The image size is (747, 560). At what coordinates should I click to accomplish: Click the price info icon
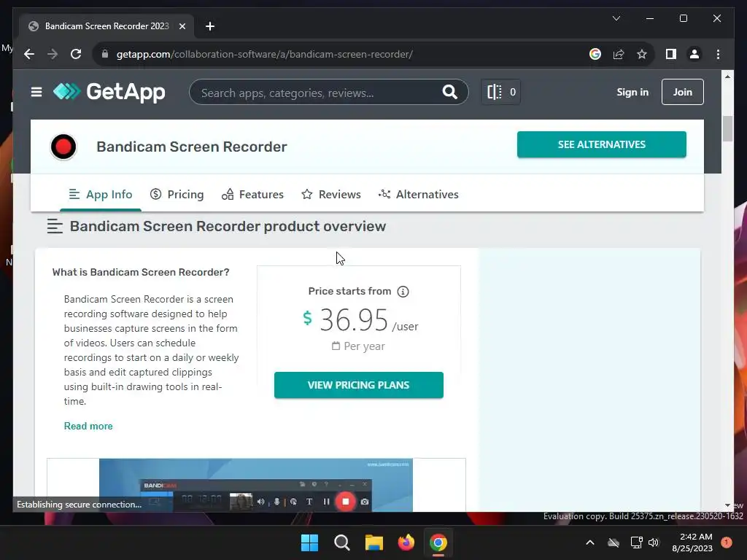pyautogui.click(x=403, y=292)
